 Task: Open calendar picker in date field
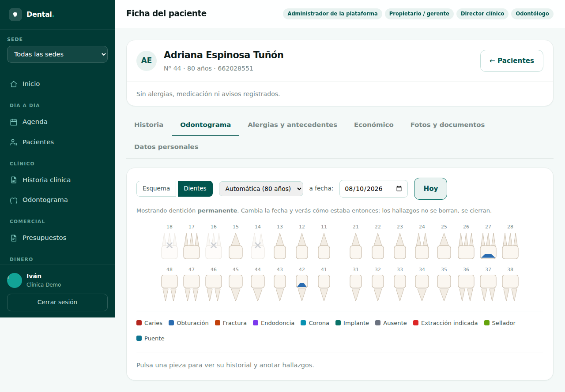[399, 189]
